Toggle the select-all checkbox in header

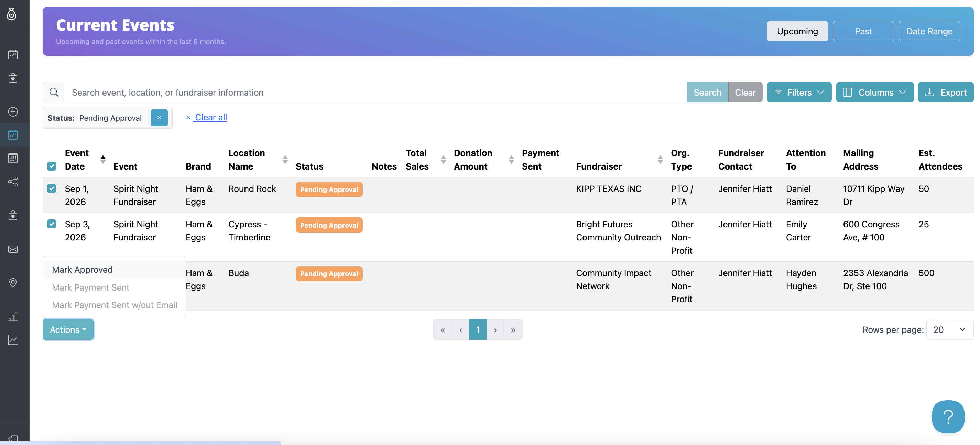[x=52, y=166]
